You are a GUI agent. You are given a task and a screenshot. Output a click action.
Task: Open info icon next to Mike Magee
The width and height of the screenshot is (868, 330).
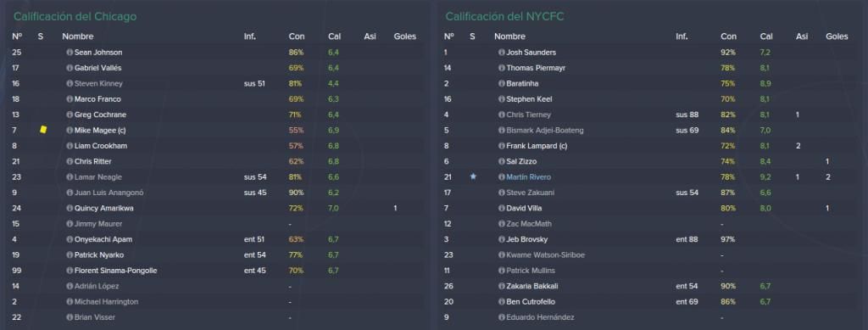click(70, 130)
